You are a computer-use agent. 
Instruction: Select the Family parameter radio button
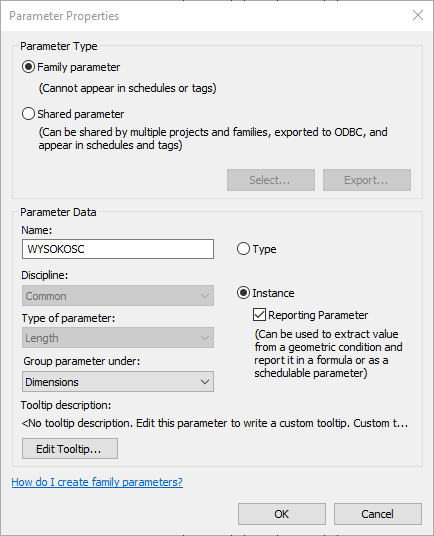click(28, 67)
